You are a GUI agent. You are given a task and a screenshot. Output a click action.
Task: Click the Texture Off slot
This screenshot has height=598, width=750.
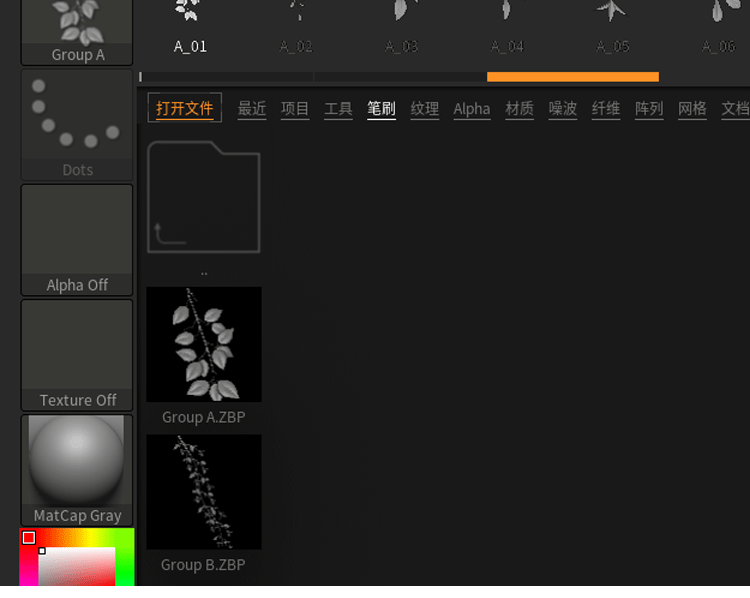coord(77,353)
